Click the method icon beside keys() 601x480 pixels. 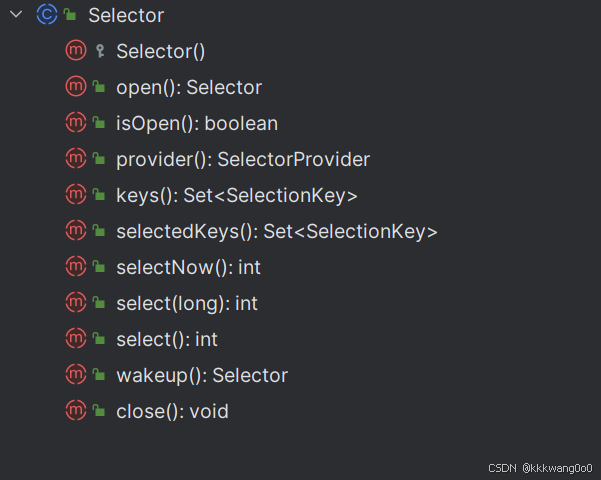[76, 194]
